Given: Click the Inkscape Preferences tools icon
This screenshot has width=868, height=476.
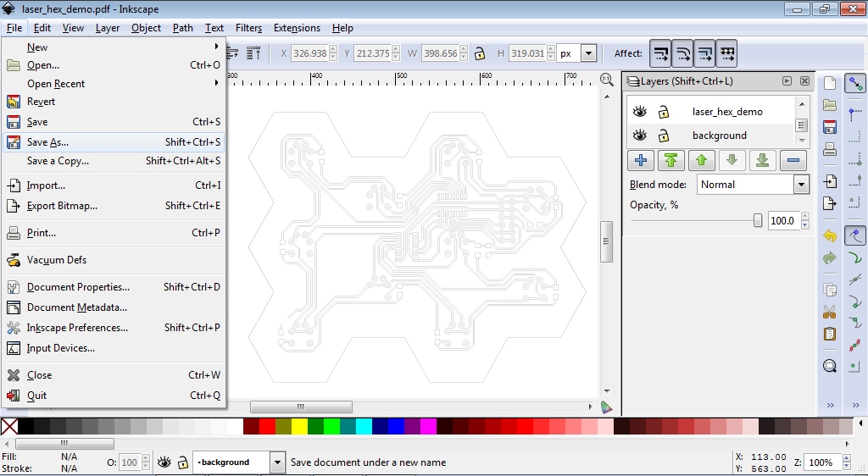Looking at the screenshot, I should point(14,328).
